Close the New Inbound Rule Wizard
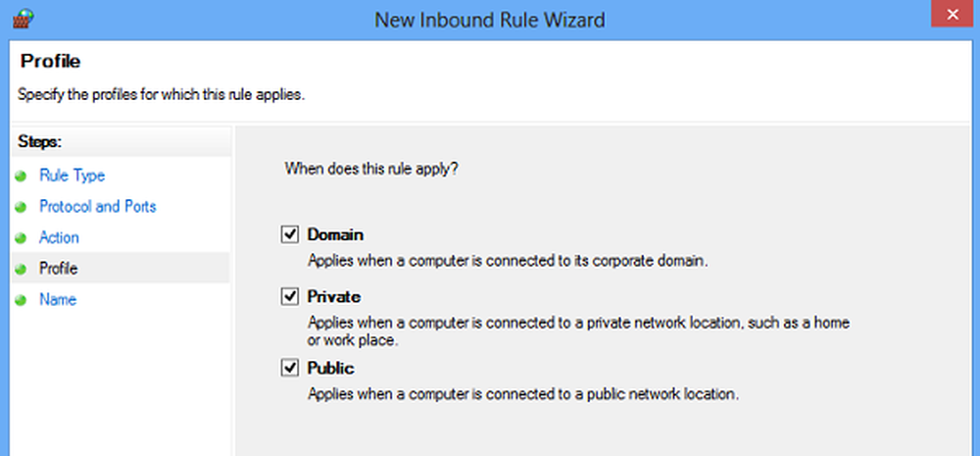 pyautogui.click(x=953, y=15)
